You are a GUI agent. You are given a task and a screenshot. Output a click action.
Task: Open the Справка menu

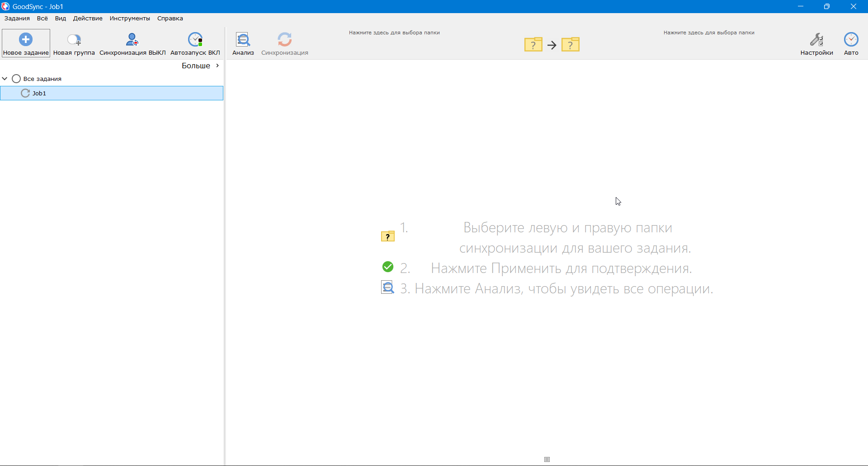point(170,19)
